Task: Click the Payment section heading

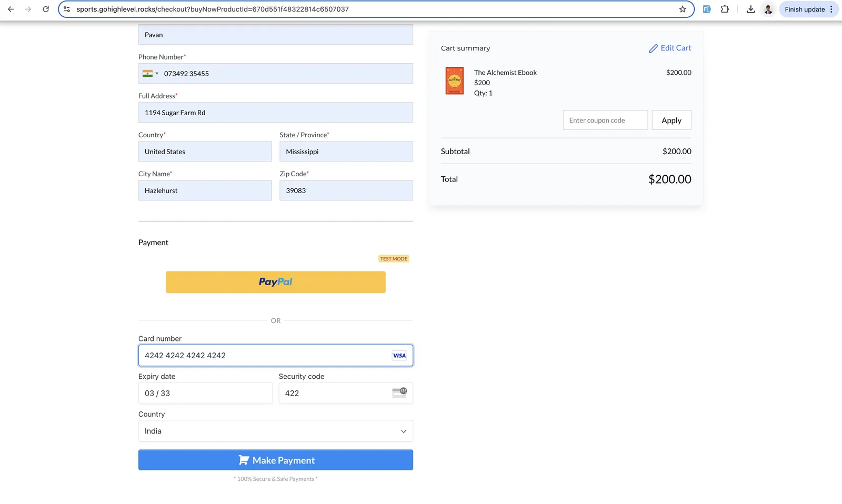Action: pyautogui.click(x=153, y=243)
